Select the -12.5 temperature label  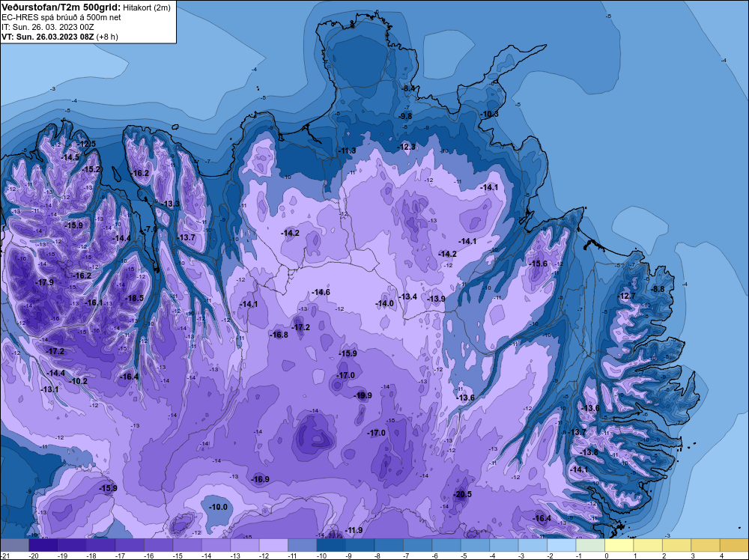(x=86, y=144)
